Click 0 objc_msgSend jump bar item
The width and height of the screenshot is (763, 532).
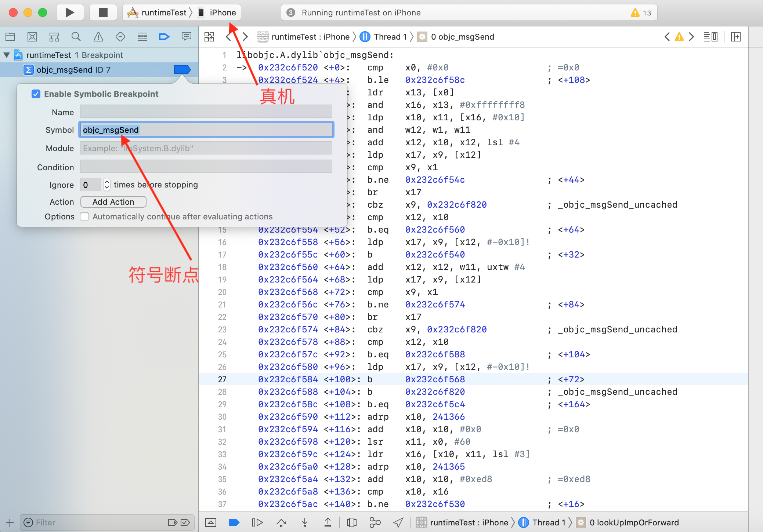click(462, 37)
